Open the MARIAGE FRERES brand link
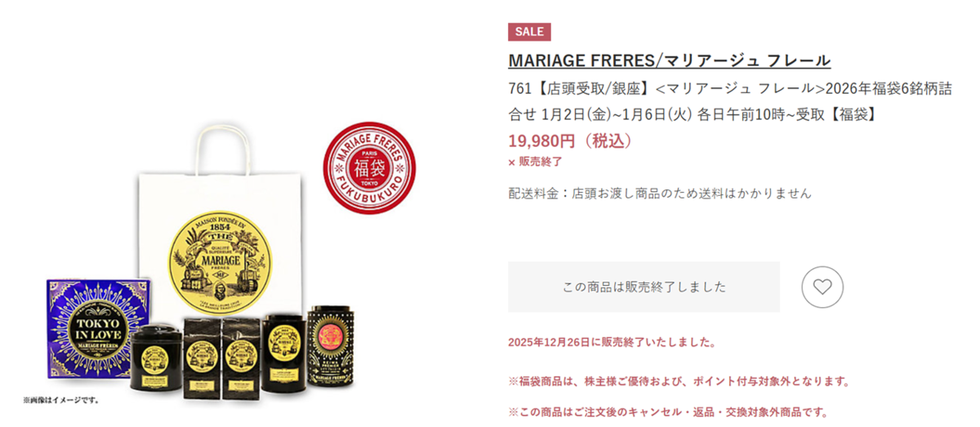 (669, 60)
